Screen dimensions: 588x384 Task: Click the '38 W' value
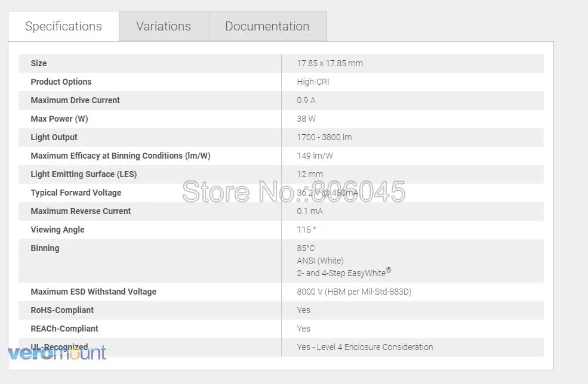point(306,119)
